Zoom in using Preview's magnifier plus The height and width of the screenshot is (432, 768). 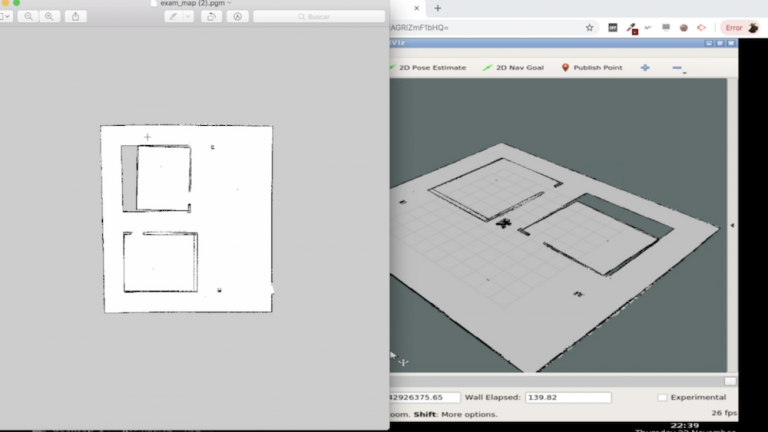[49, 16]
